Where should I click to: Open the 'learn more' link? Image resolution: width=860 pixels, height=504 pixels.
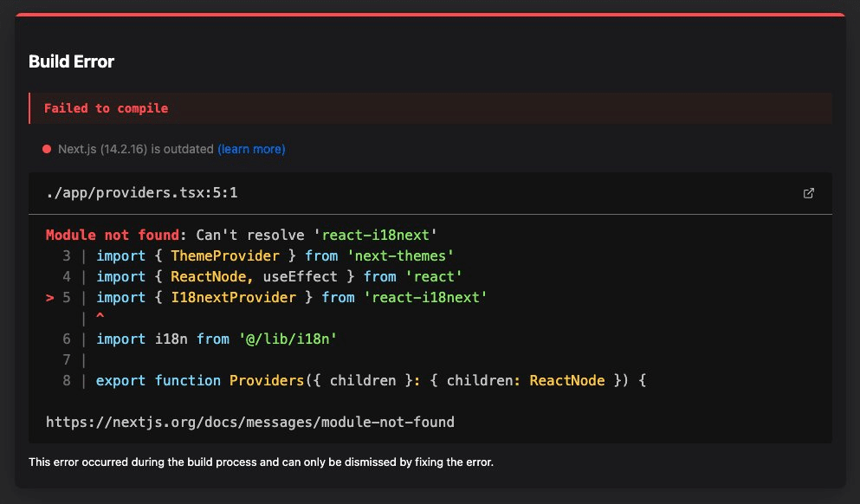[x=251, y=149]
